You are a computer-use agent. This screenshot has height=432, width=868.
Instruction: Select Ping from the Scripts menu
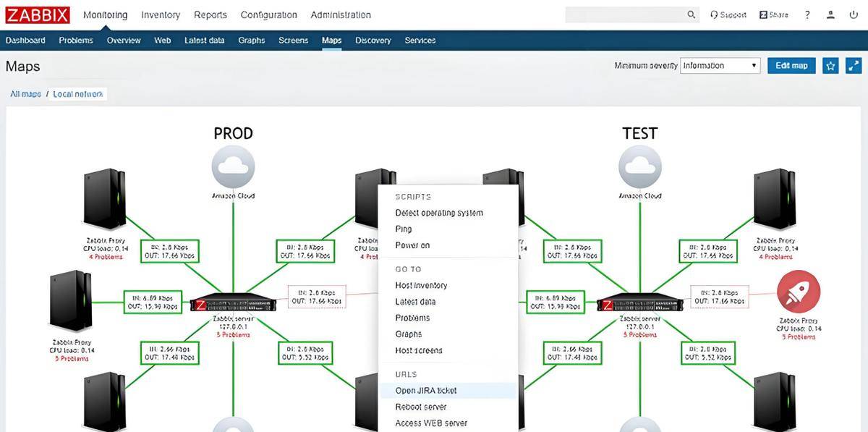[403, 229]
